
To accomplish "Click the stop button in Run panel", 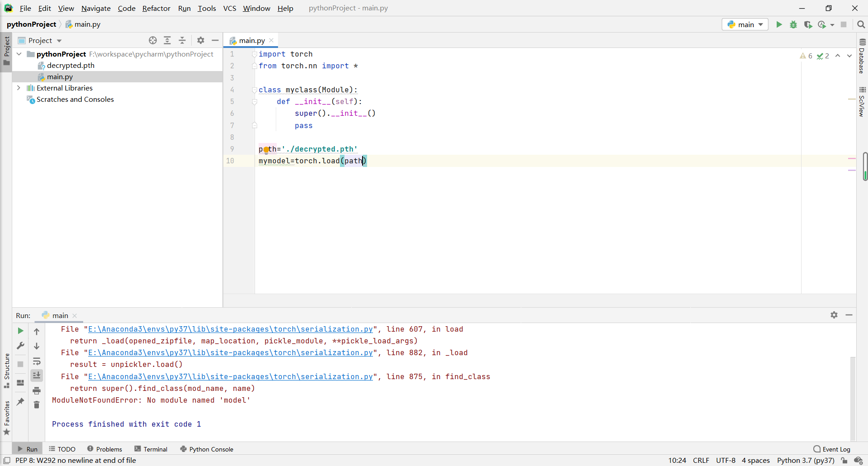I will 20,364.
